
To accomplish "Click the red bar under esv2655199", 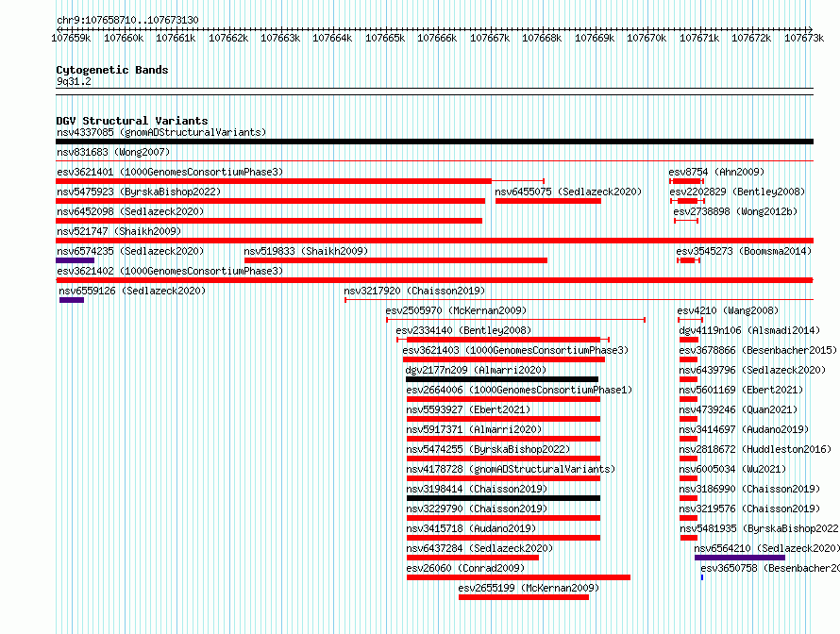I will point(524,597).
